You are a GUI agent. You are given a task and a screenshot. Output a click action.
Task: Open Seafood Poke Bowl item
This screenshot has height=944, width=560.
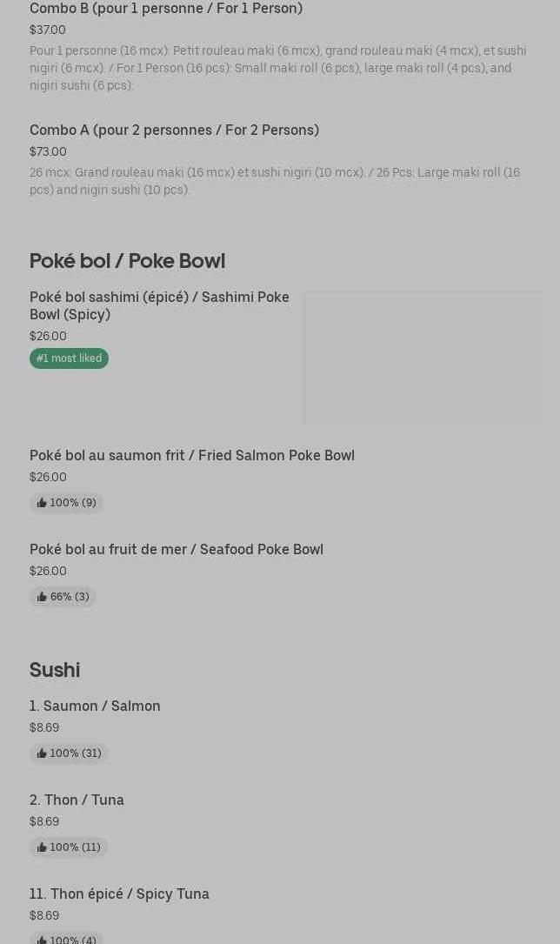point(177,549)
